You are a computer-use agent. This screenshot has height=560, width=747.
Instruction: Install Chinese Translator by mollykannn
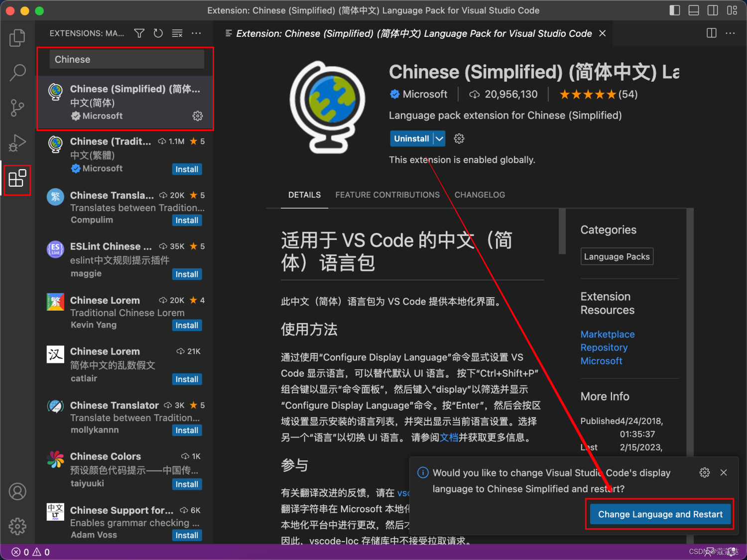tap(187, 431)
